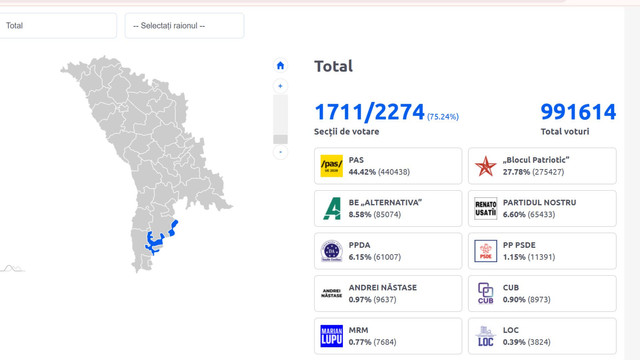Image resolution: width=640 pixels, height=360 pixels.
Task: Click the blue Marian Lupu logo
Action: [331, 336]
